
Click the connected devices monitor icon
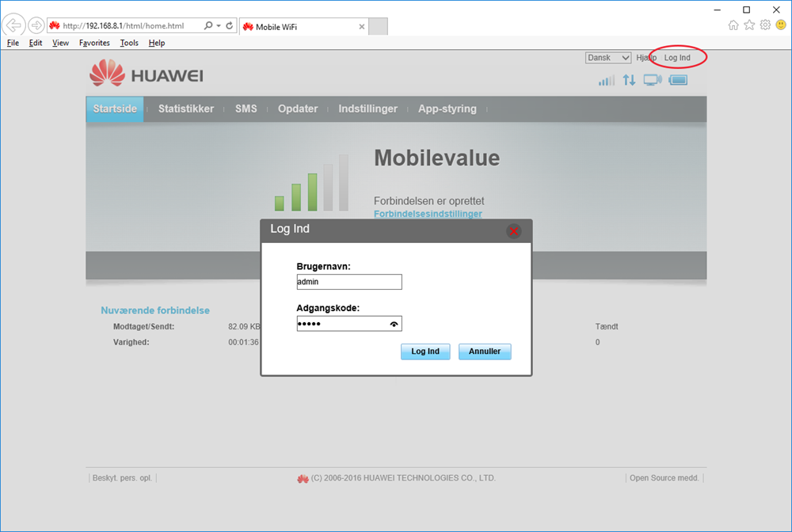pos(653,80)
